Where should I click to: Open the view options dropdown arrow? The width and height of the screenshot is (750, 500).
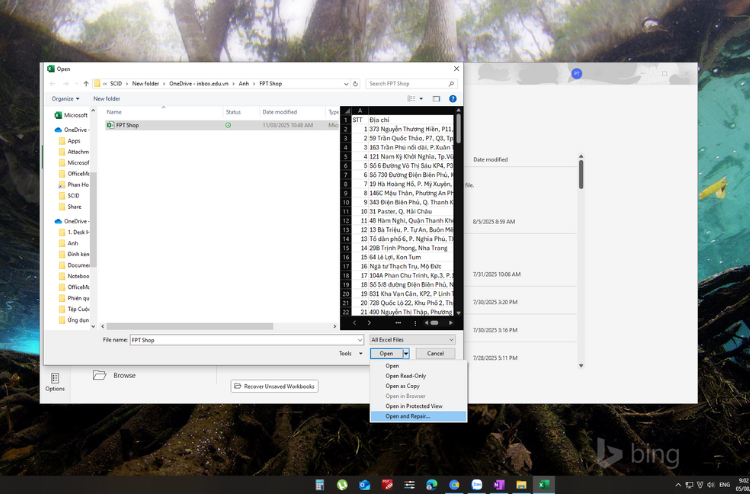(x=421, y=99)
